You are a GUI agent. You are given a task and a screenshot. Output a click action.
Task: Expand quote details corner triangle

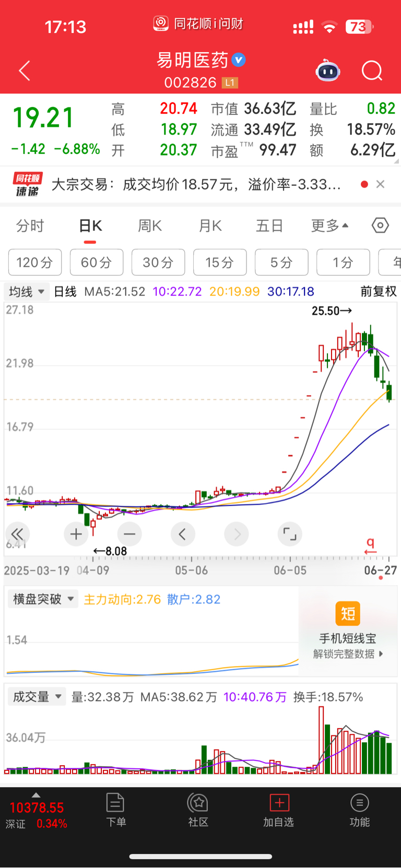(397, 162)
